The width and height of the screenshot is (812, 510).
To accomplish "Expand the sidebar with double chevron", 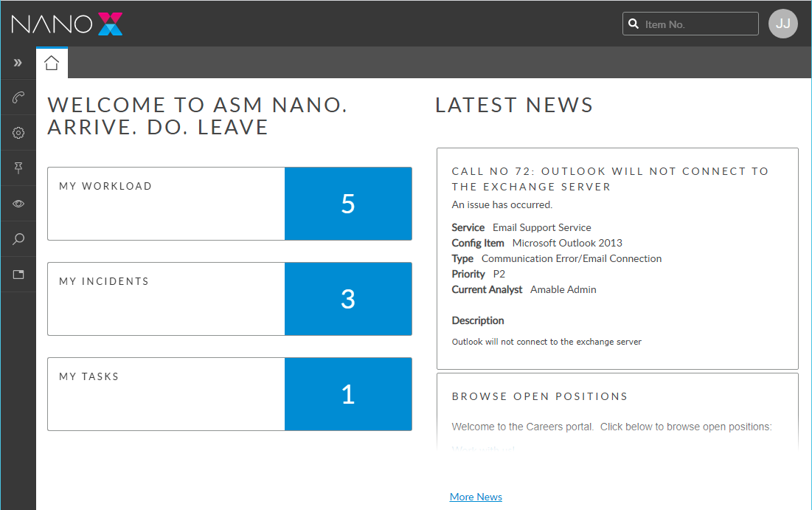I will click(x=18, y=63).
